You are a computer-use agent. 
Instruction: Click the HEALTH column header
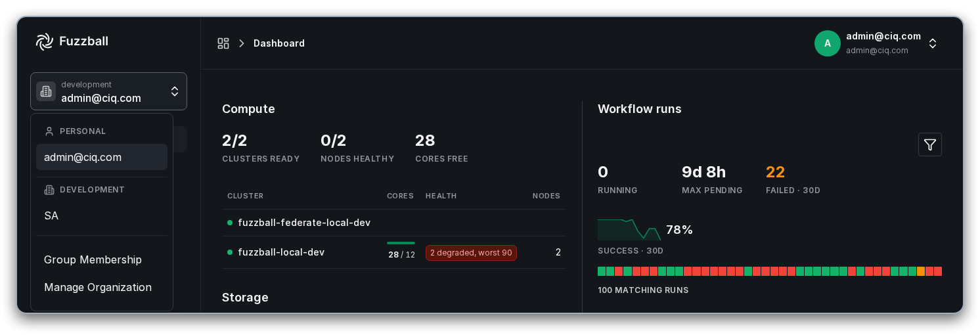tap(441, 196)
